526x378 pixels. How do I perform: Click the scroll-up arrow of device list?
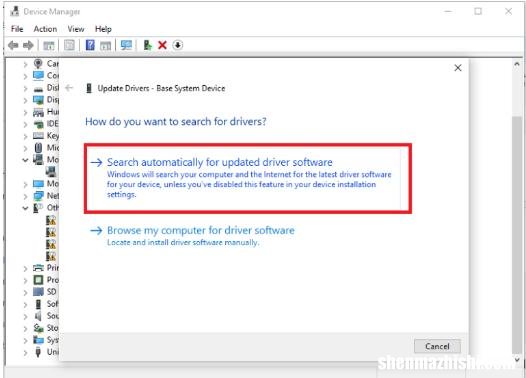(x=517, y=64)
